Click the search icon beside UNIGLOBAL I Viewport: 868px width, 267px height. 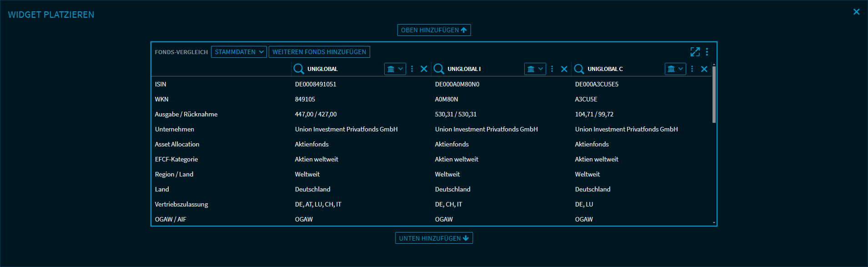tap(439, 69)
